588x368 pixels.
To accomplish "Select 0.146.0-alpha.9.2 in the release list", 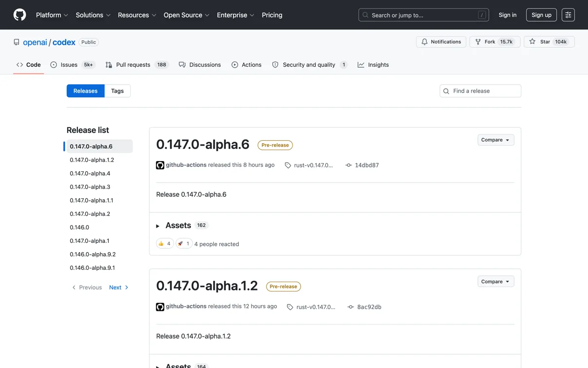I will 93,254.
